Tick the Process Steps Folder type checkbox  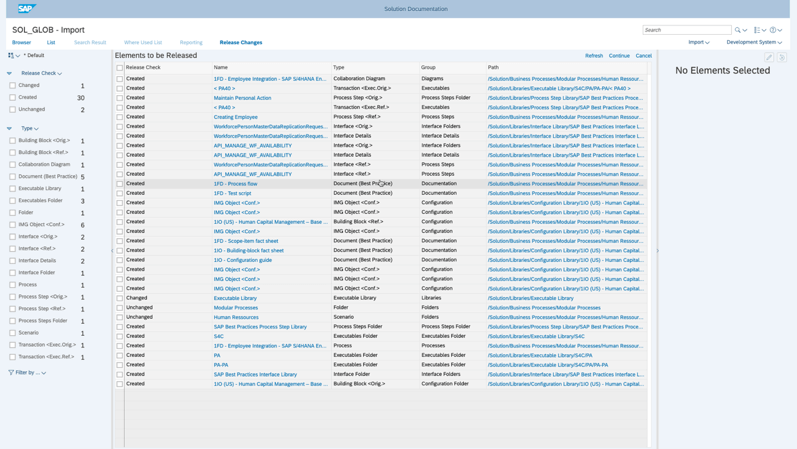tap(13, 321)
